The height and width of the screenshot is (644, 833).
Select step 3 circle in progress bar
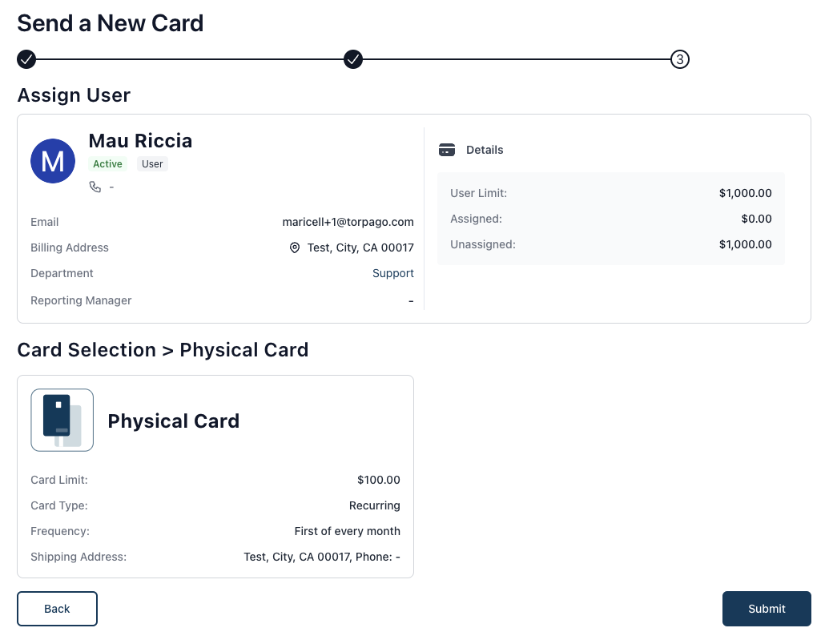tap(679, 59)
